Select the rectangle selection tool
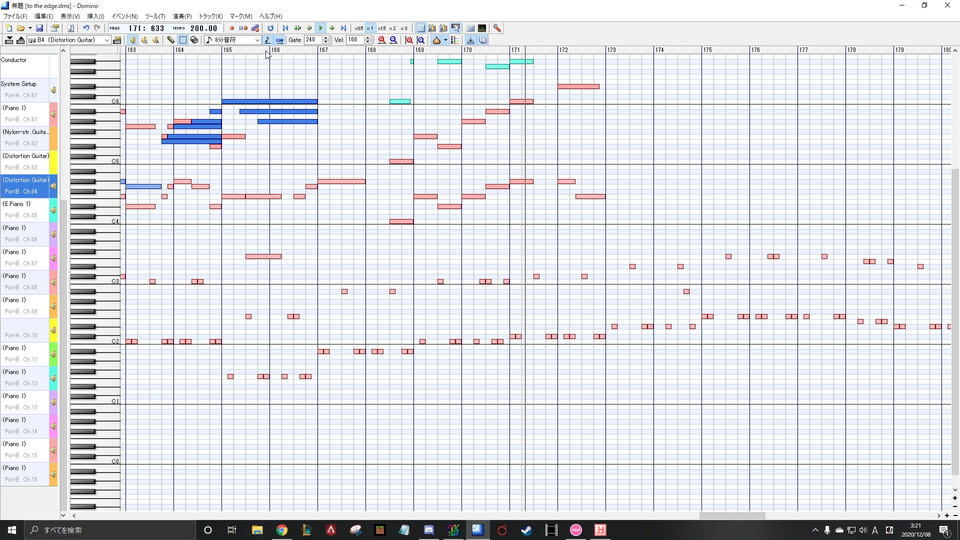Viewport: 960px width, 540px height. pos(182,40)
